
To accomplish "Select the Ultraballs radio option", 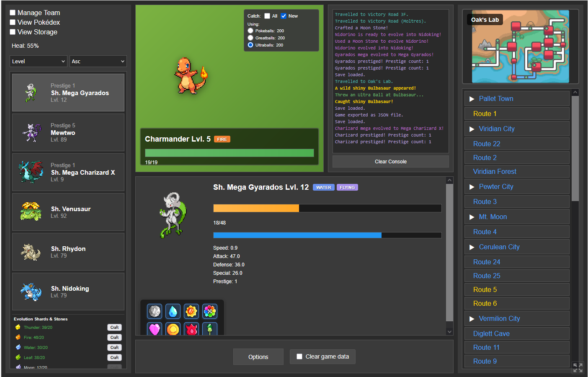I will tap(250, 45).
